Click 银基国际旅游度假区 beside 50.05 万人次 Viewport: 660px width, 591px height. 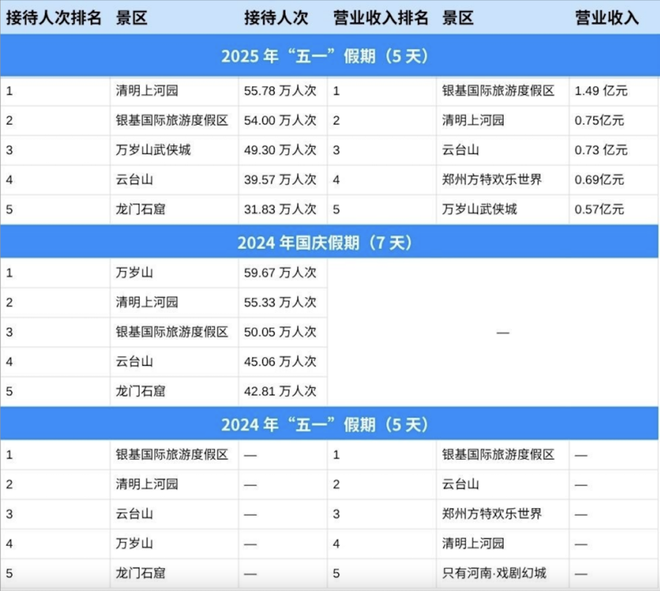coord(172,332)
